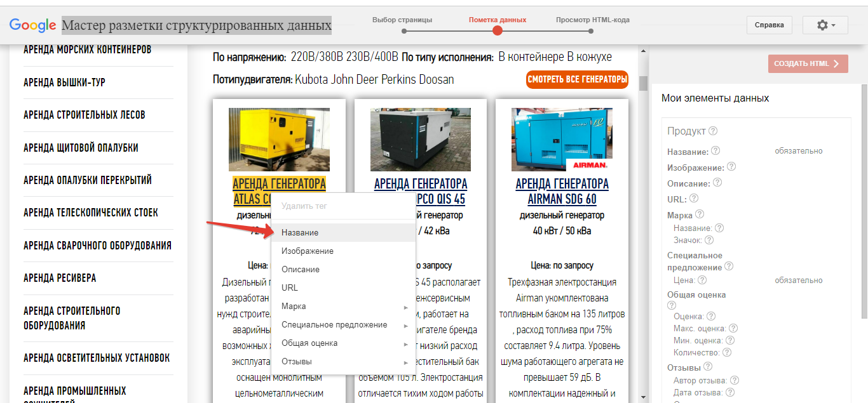Viewport: 868px width, 403px height.
Task: Click help icon beside Дата отзыва
Action: tap(731, 392)
